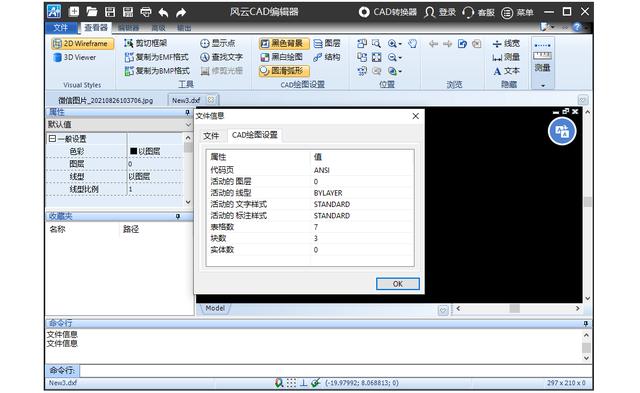
Task: Pin the 命令行 panel
Action: 586,323
